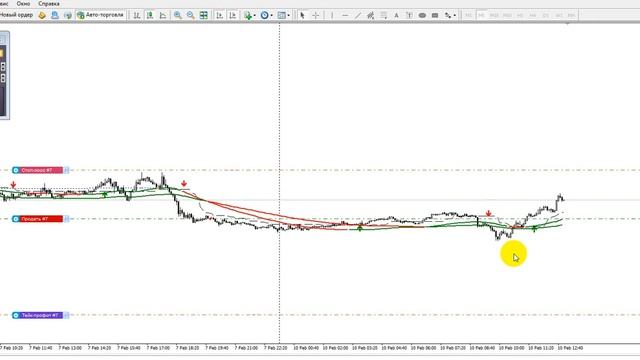The width and height of the screenshot is (640, 360).
Task: Open the Окно menu
Action: (23, 3)
